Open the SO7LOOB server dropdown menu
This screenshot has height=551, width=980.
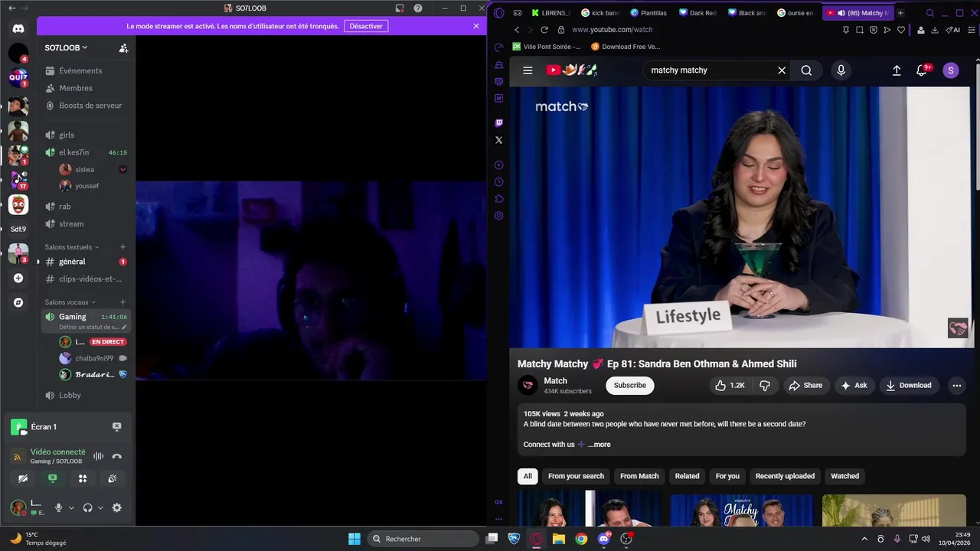point(66,47)
